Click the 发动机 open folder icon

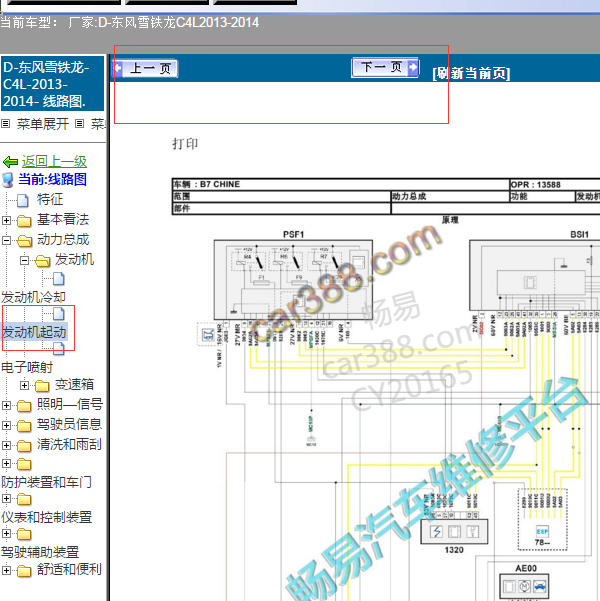click(43, 261)
